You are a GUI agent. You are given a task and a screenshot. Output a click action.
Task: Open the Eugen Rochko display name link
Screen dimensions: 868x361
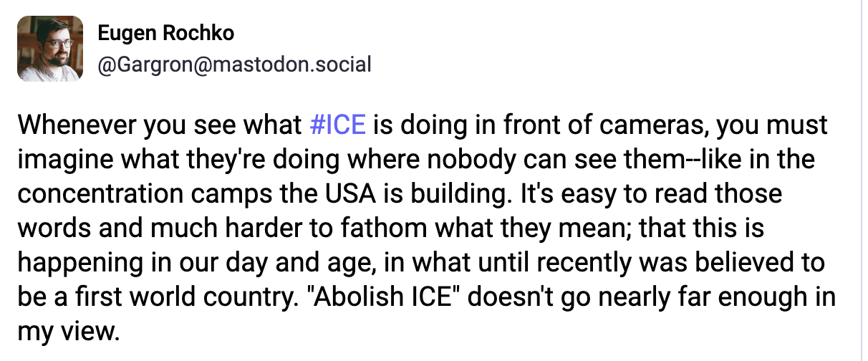[165, 33]
